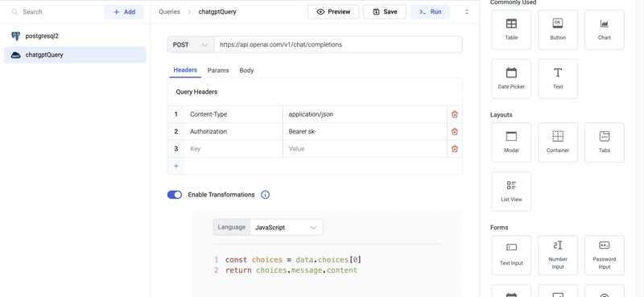Click the Forms section heading

pyautogui.click(x=499, y=228)
